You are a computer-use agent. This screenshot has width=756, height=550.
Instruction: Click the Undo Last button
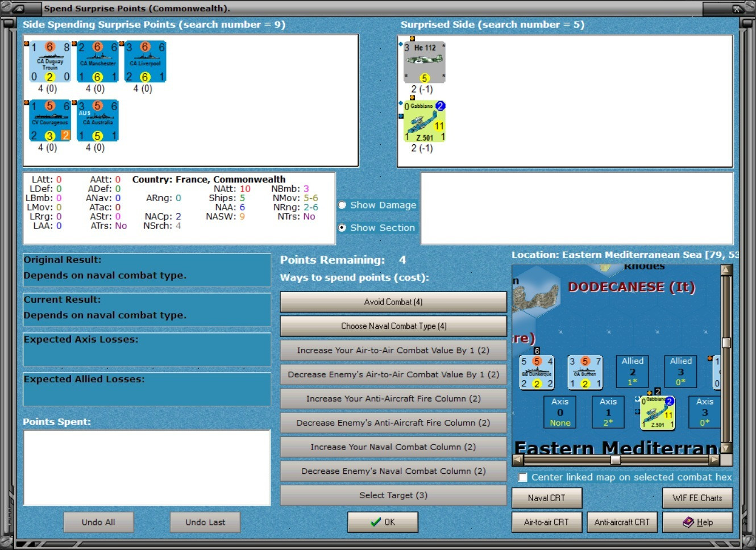(x=205, y=522)
